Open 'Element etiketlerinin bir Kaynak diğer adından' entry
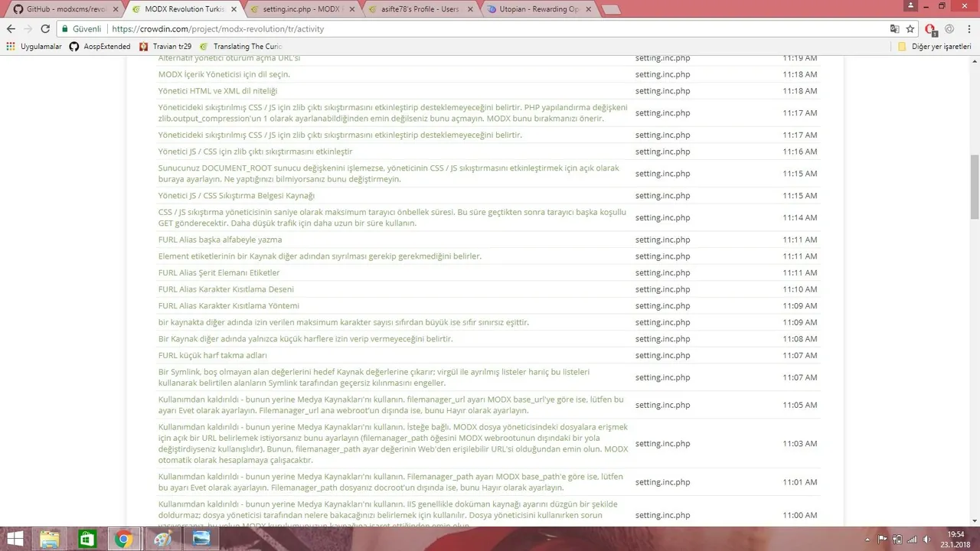 319,256
